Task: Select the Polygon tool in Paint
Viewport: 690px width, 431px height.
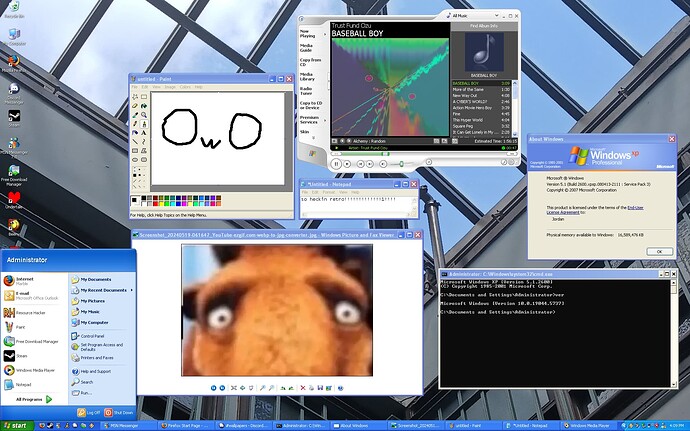Action: tap(144, 151)
